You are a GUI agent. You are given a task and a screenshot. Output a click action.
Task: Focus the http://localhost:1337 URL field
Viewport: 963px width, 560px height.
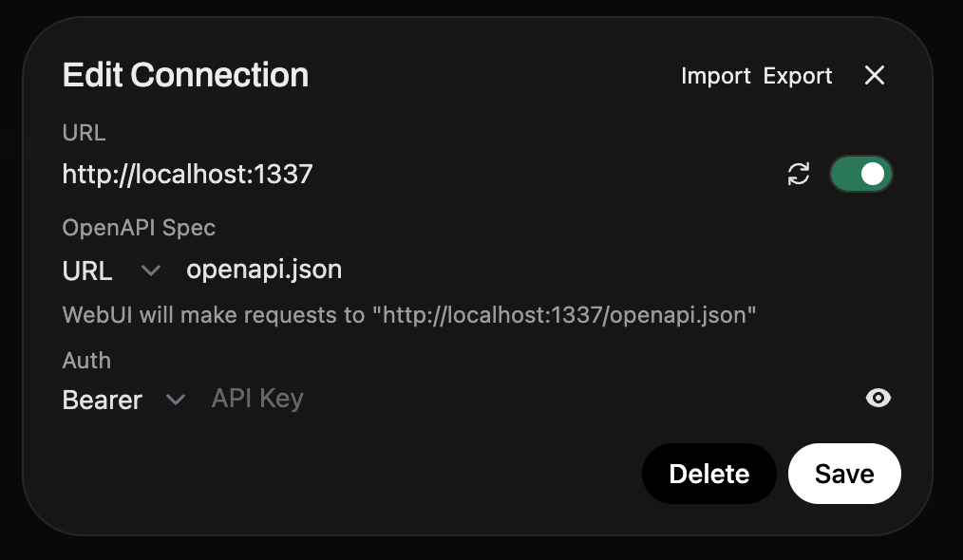(x=380, y=174)
